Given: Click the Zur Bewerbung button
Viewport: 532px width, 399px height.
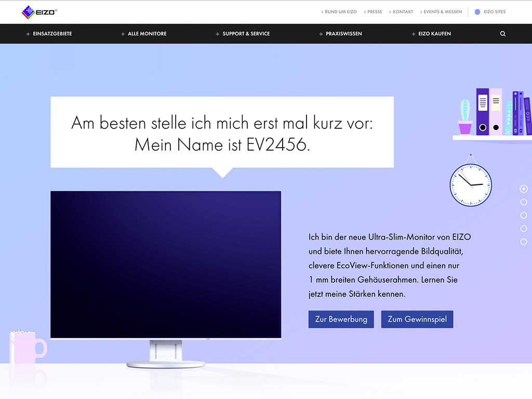Looking at the screenshot, I should tap(341, 319).
